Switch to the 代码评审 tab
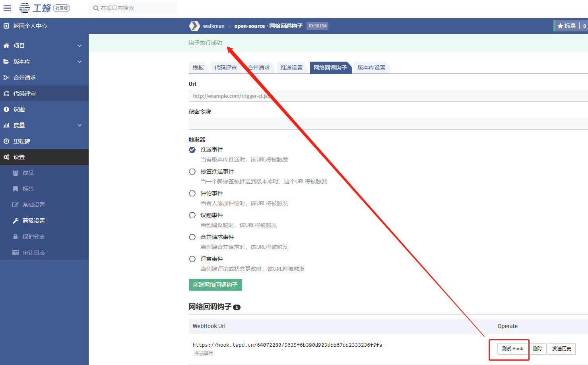 point(225,68)
